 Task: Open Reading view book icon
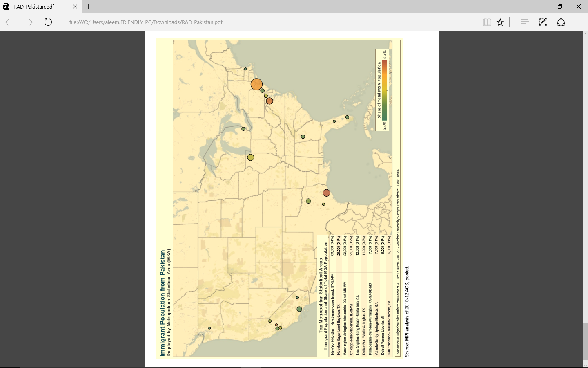click(x=487, y=22)
